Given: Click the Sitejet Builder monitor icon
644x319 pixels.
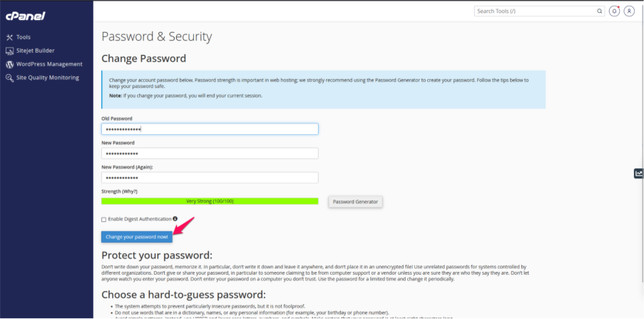Looking at the screenshot, I should coord(9,51).
